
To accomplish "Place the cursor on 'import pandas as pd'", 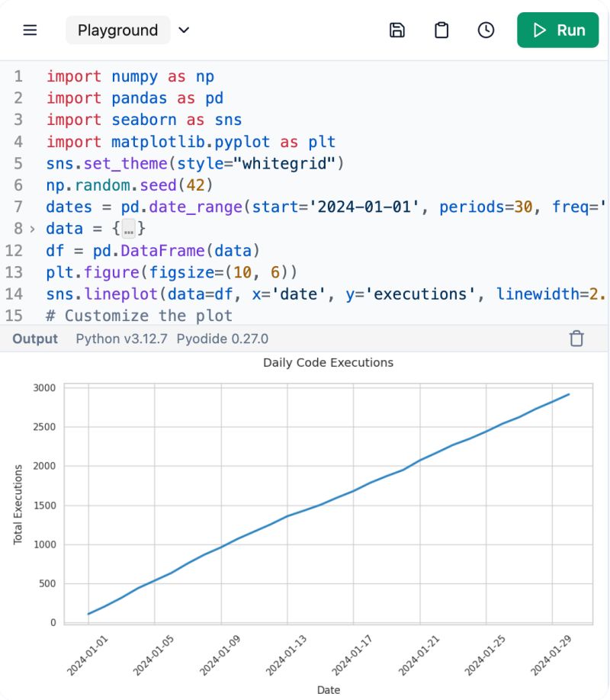I will pyautogui.click(x=135, y=98).
